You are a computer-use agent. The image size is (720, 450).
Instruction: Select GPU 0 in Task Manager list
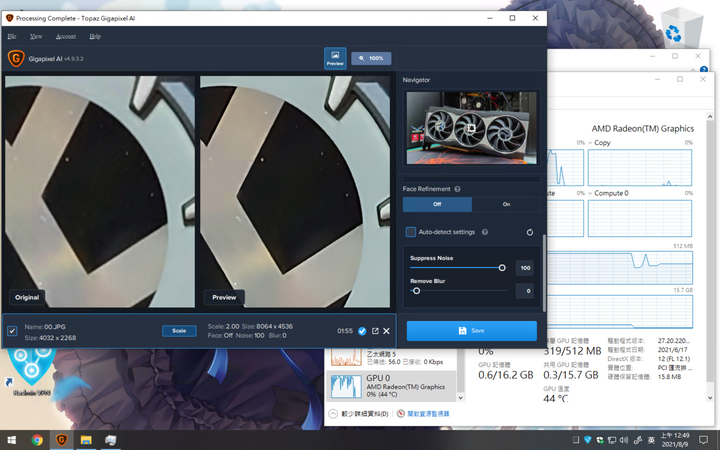[x=392, y=385]
